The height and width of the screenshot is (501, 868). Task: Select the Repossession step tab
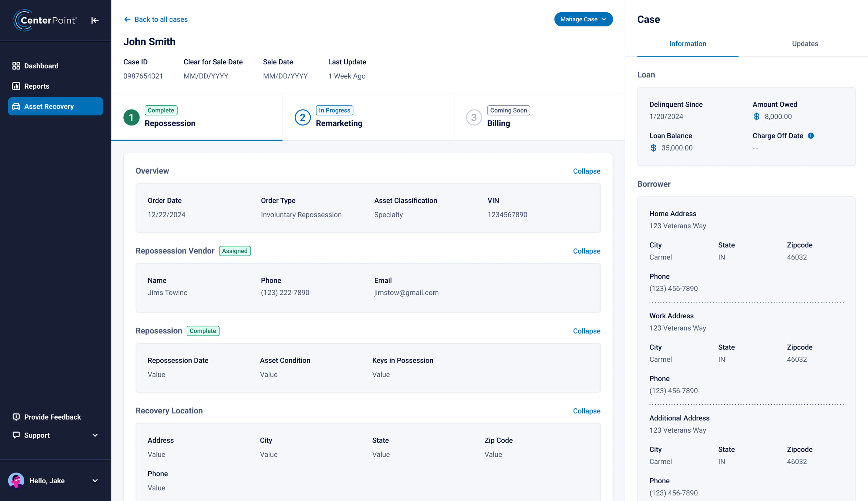click(197, 117)
